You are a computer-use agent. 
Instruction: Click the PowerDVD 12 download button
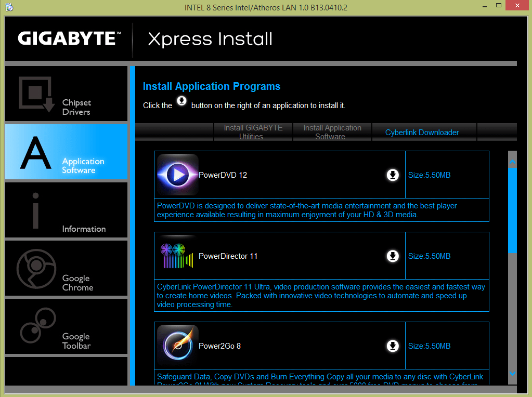393,175
